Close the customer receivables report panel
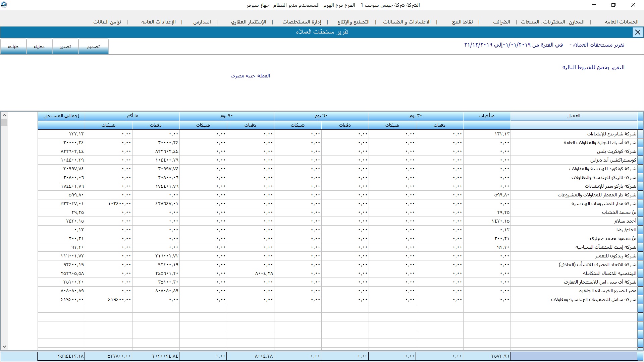 (638, 32)
